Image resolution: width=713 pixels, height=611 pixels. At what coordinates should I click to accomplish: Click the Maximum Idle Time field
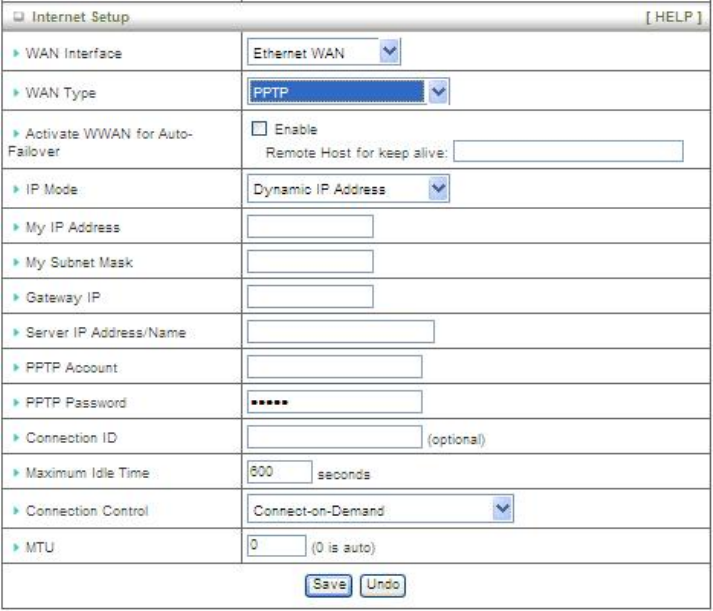coord(275,470)
